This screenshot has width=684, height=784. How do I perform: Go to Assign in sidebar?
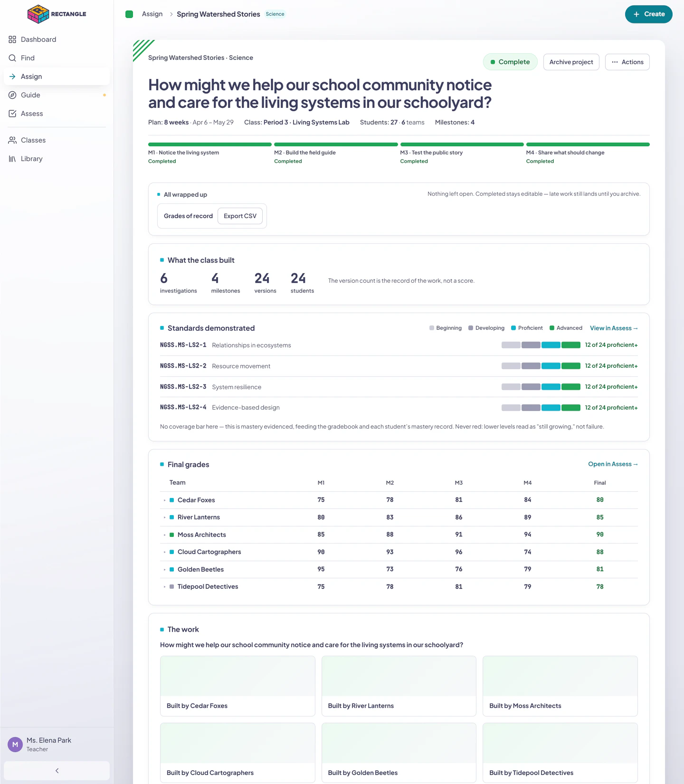coord(57,76)
